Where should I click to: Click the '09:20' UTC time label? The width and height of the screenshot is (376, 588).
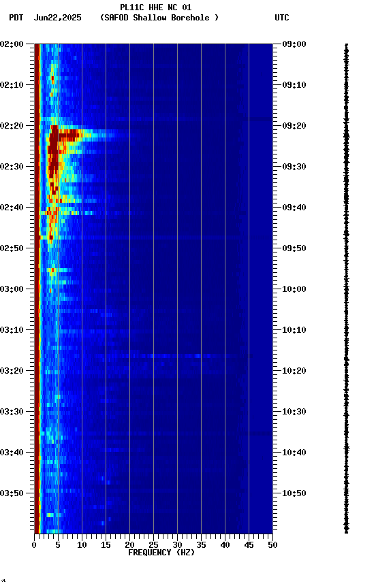[x=294, y=126]
